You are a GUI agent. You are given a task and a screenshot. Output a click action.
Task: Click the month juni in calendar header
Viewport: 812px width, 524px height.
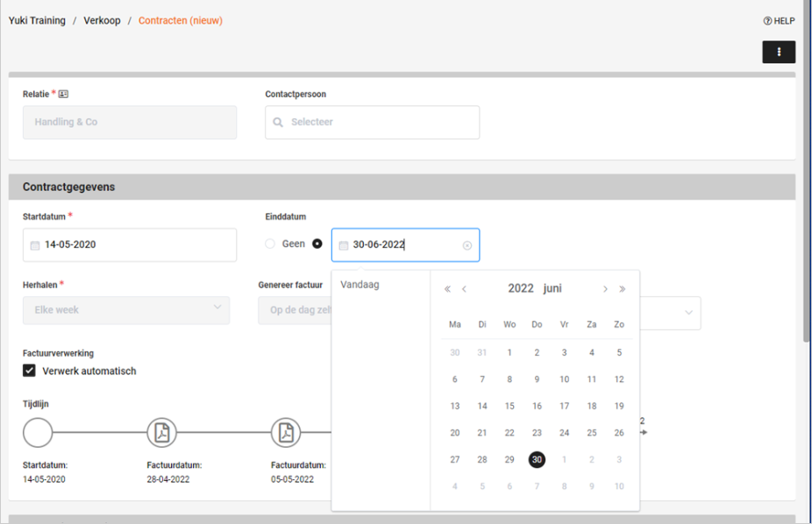coord(552,288)
